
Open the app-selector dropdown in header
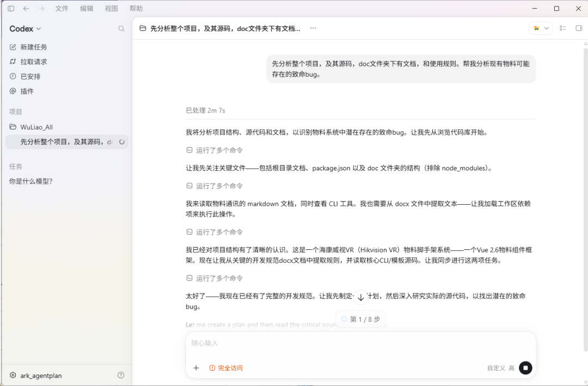coord(541,28)
